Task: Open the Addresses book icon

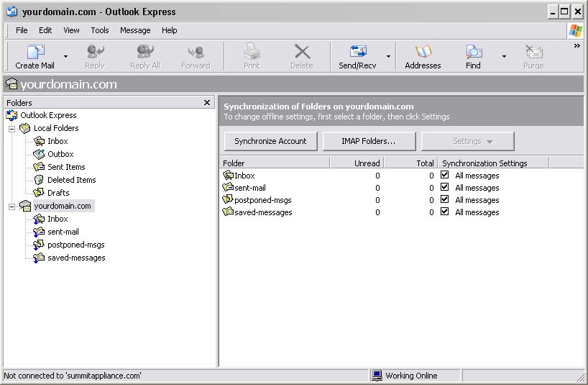Action: [x=423, y=52]
